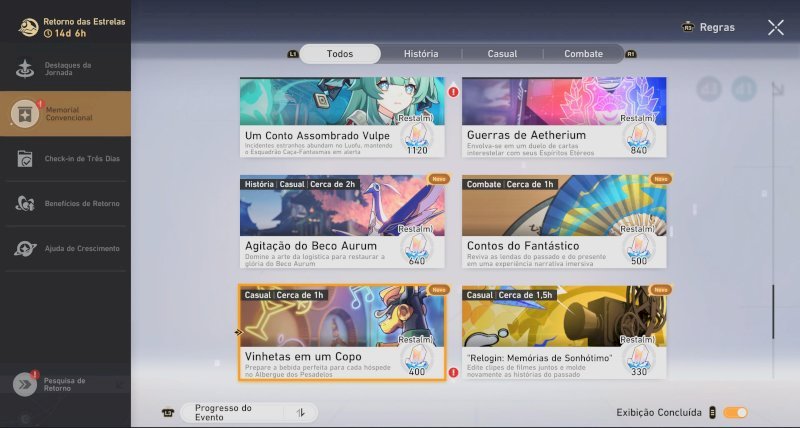The image size is (800, 428).
Task: Click stellar jade reward icon showing 840
Action: coord(638,138)
